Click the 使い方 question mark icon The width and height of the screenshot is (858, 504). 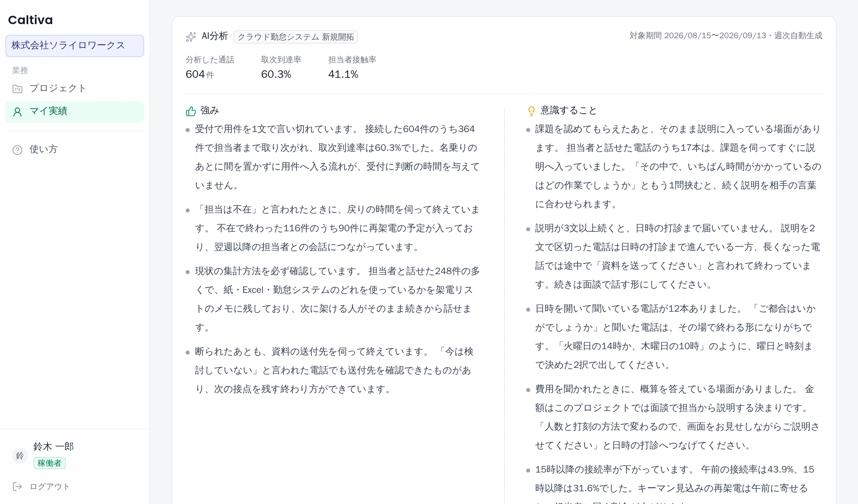point(17,150)
